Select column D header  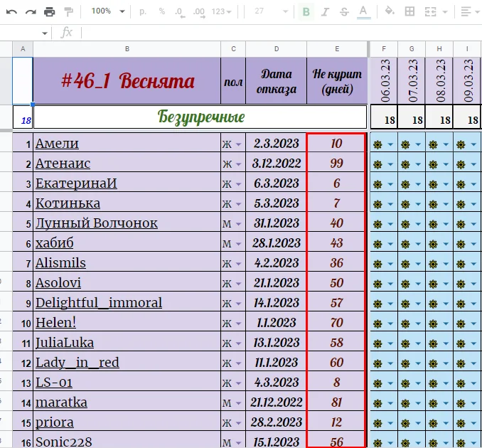pyautogui.click(x=277, y=49)
